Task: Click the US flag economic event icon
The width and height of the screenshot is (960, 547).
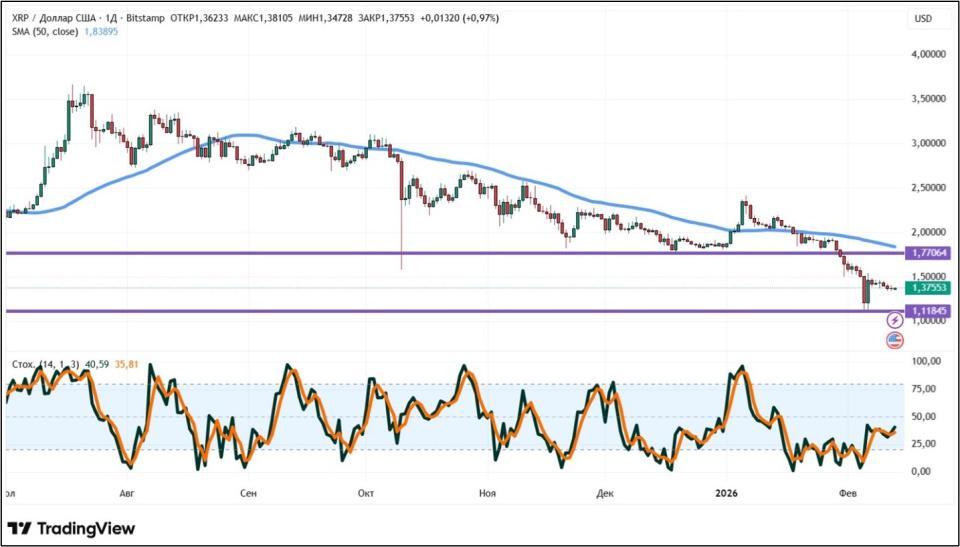Action: coord(895,341)
